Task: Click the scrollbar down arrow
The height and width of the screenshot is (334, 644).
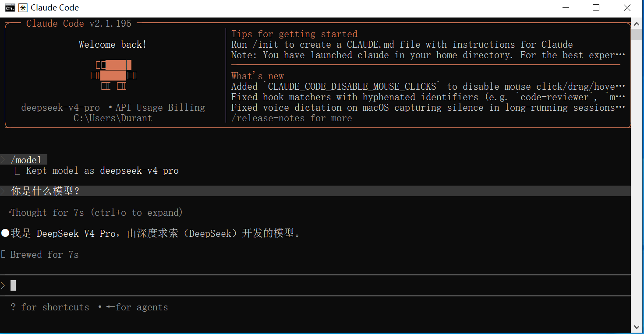Action: [x=637, y=327]
